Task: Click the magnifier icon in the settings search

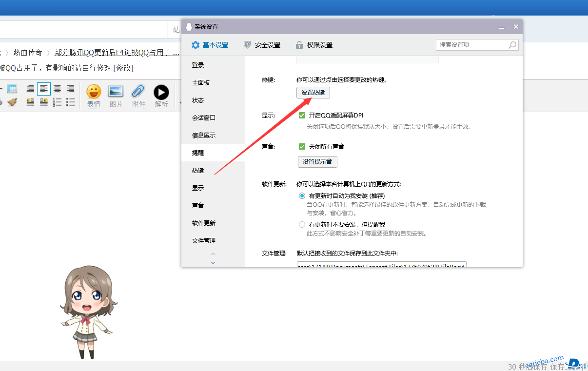Action: click(x=512, y=45)
